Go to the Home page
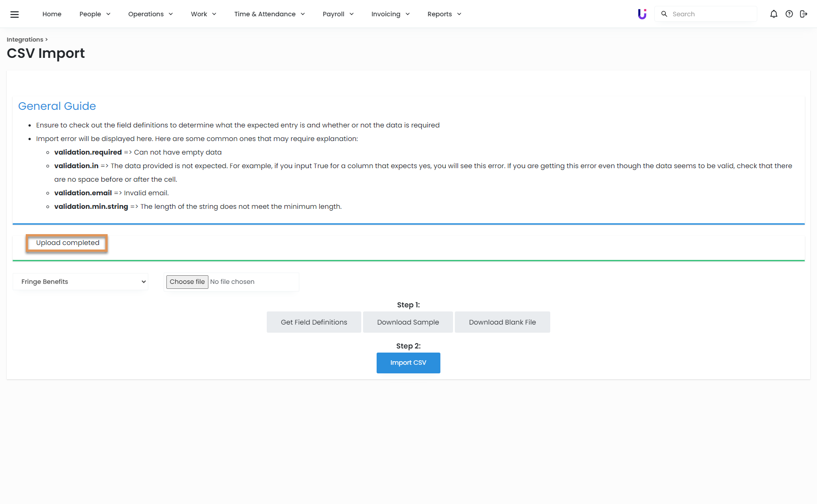Screen dimensions: 817x504 52,14
